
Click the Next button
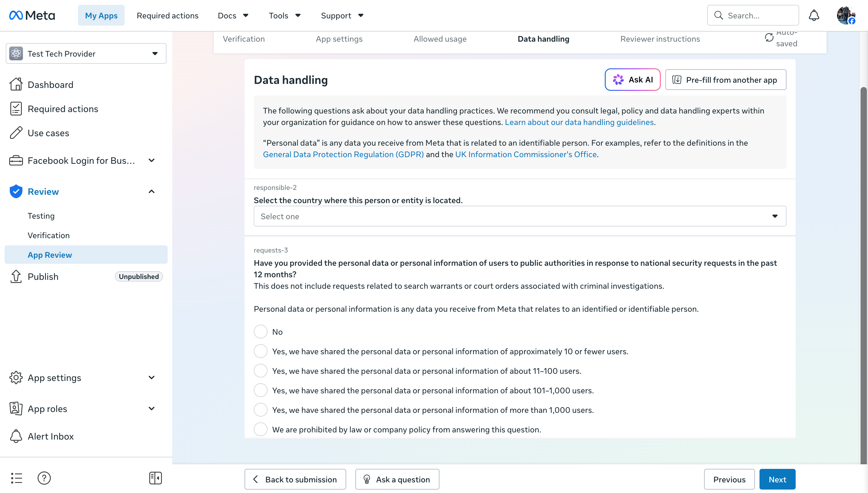(x=777, y=479)
